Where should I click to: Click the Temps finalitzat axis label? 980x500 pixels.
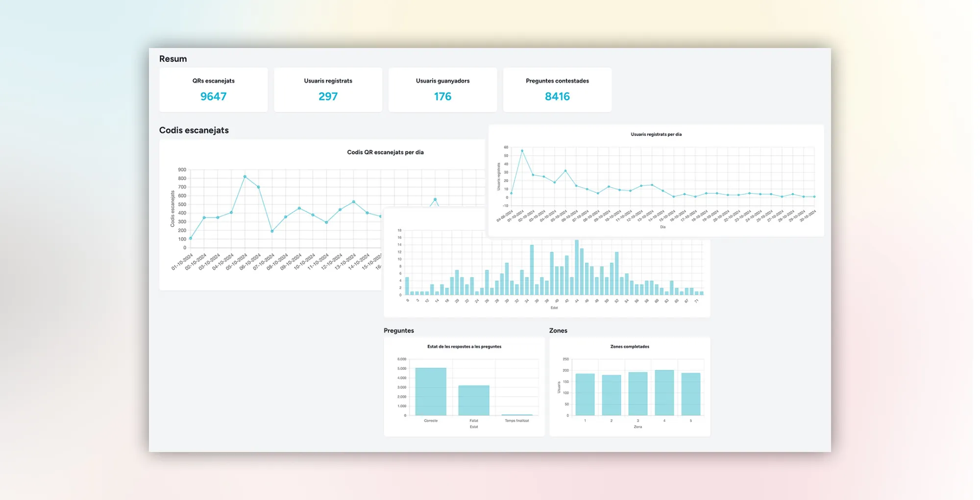(x=517, y=421)
